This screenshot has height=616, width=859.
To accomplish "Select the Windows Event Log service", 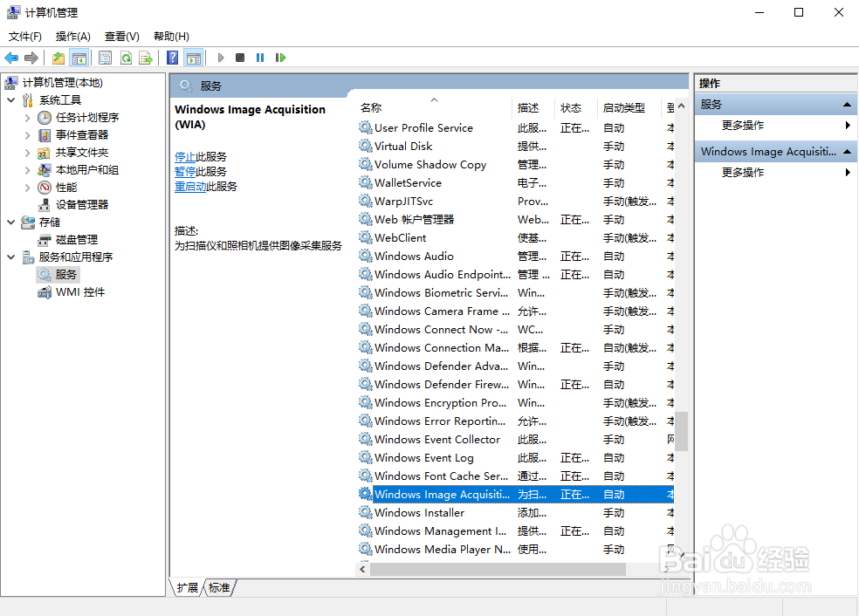I will pos(515,458).
